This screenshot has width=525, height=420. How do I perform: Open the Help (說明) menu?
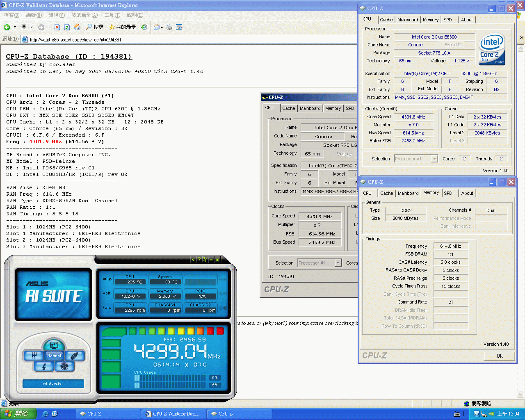(135, 15)
